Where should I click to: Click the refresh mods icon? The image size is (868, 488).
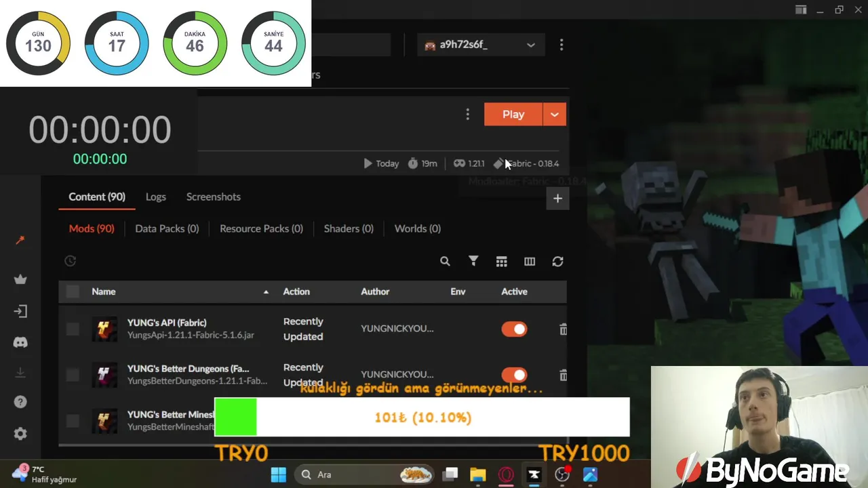coord(557,262)
